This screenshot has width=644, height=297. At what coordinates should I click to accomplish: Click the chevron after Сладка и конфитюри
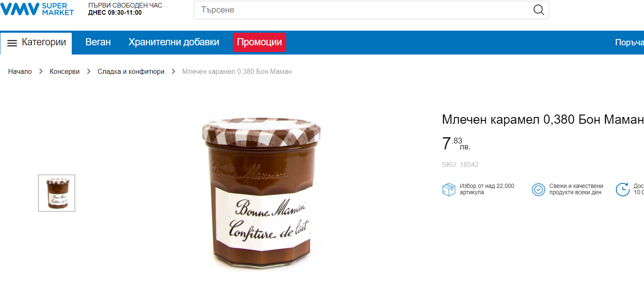(x=173, y=72)
